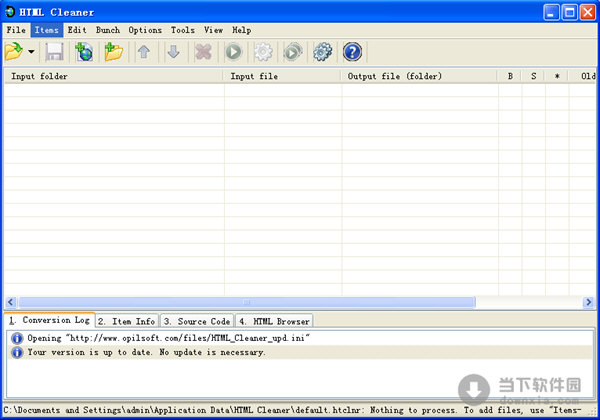Switch to the Item Info tab
600x420 pixels.
click(x=126, y=321)
